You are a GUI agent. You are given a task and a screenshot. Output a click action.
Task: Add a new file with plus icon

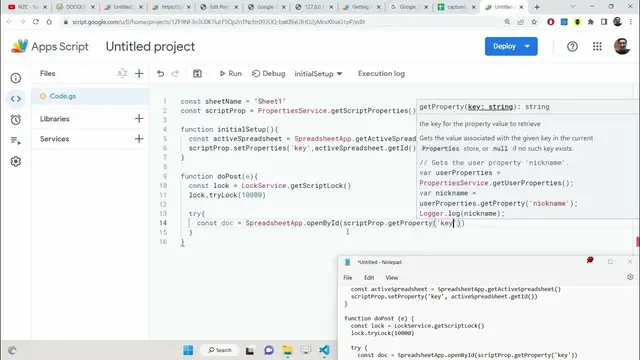coord(139,73)
